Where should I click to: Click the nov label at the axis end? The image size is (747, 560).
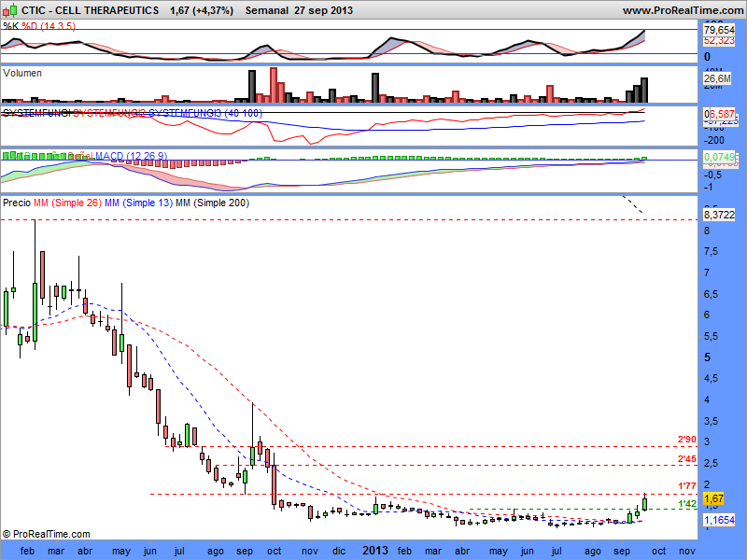tap(687, 551)
